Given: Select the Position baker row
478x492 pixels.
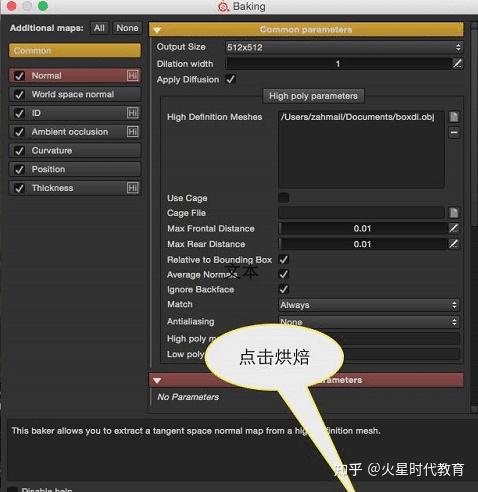Looking at the screenshot, I should pos(75,169).
